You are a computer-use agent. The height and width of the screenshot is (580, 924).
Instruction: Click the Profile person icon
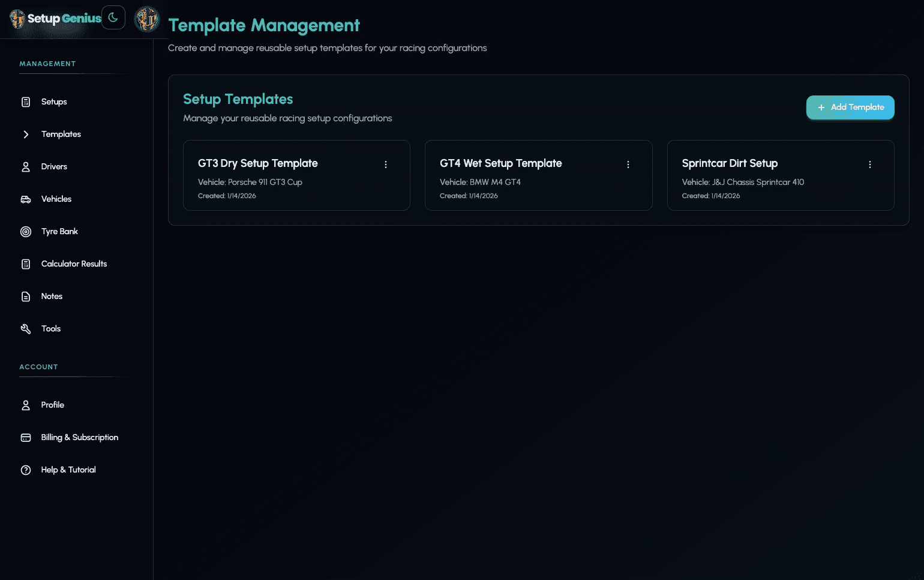pyautogui.click(x=26, y=405)
